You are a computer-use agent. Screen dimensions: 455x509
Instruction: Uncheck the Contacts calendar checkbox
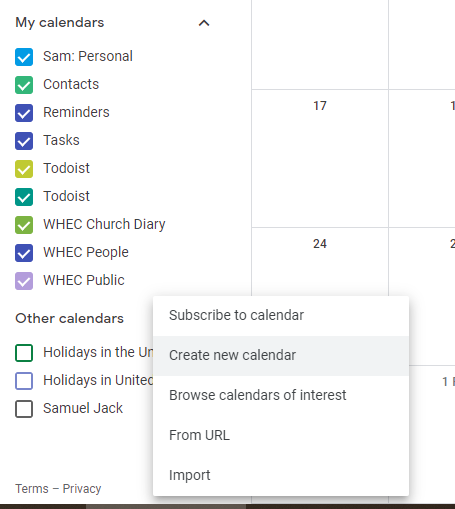[24, 85]
